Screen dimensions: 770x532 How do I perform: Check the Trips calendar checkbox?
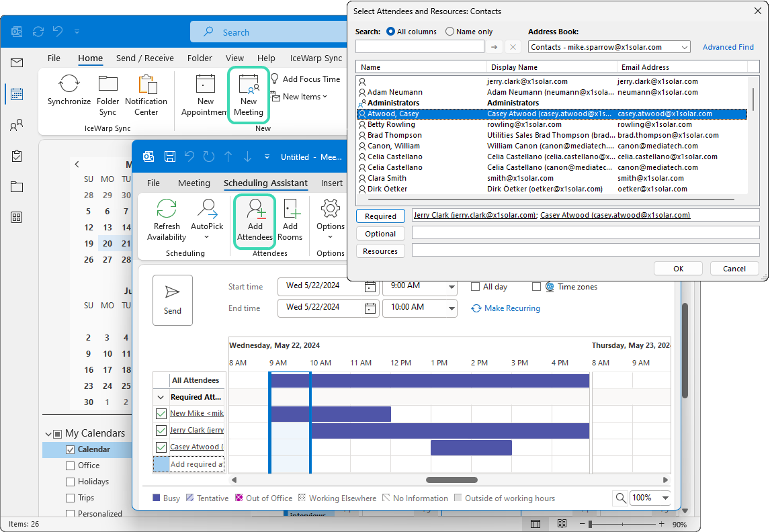coord(71,498)
